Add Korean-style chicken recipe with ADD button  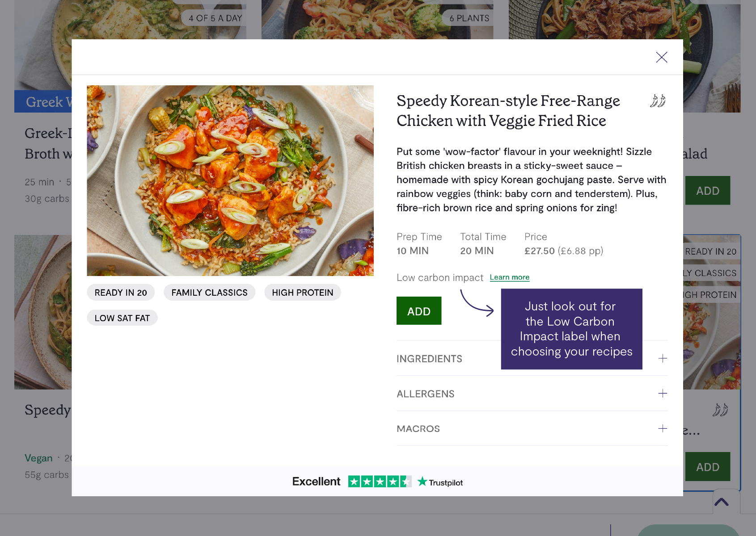coord(418,311)
